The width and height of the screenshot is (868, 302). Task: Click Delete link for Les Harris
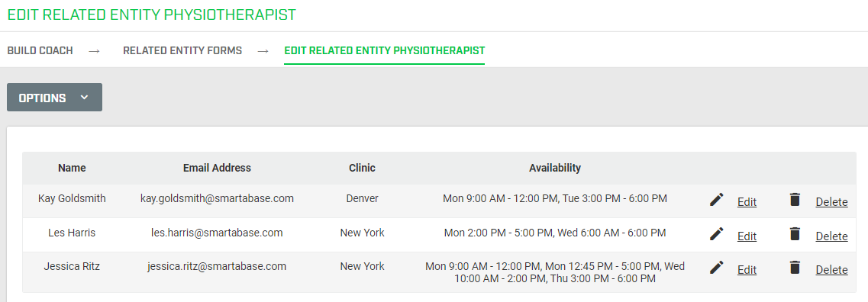831,236
